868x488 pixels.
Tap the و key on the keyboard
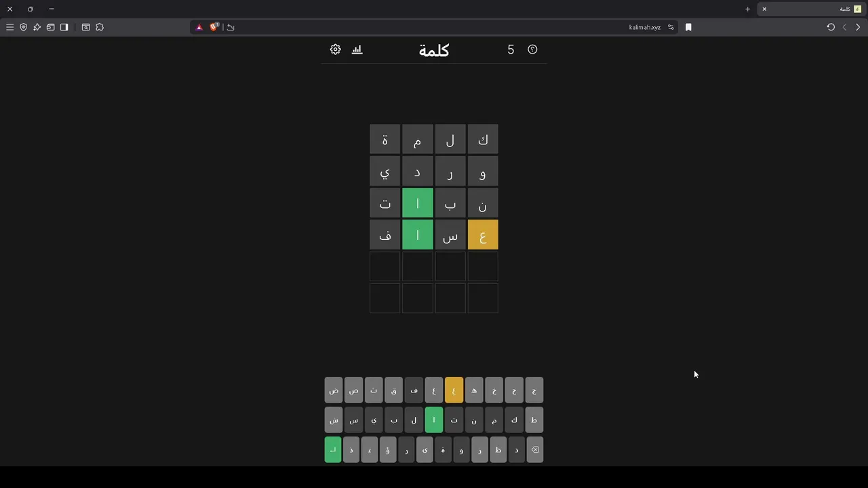tap(461, 449)
